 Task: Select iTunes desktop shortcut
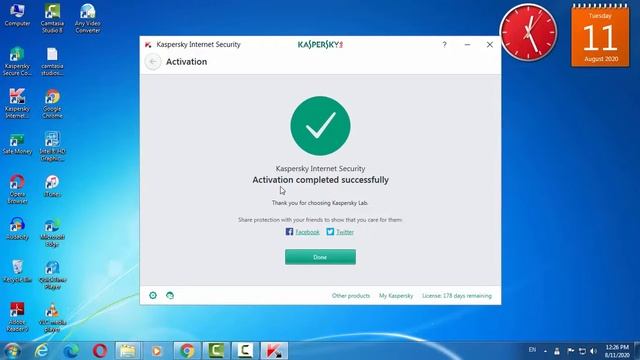pyautogui.click(x=52, y=186)
